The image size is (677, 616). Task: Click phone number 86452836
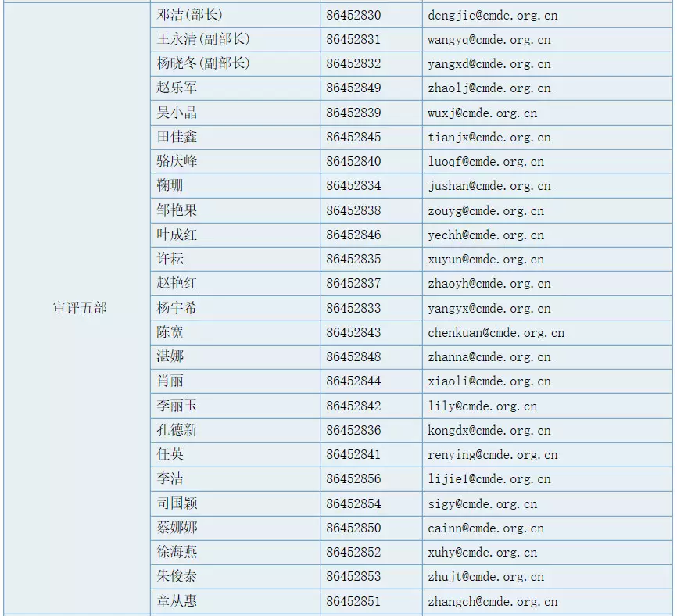(353, 431)
